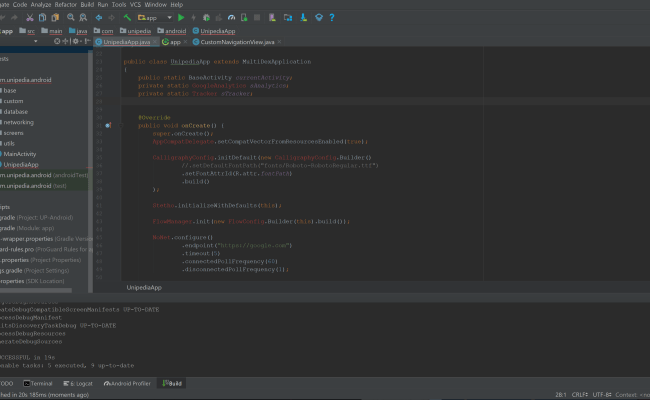Click the Cut scissors icon in toolbar

(x=29, y=17)
